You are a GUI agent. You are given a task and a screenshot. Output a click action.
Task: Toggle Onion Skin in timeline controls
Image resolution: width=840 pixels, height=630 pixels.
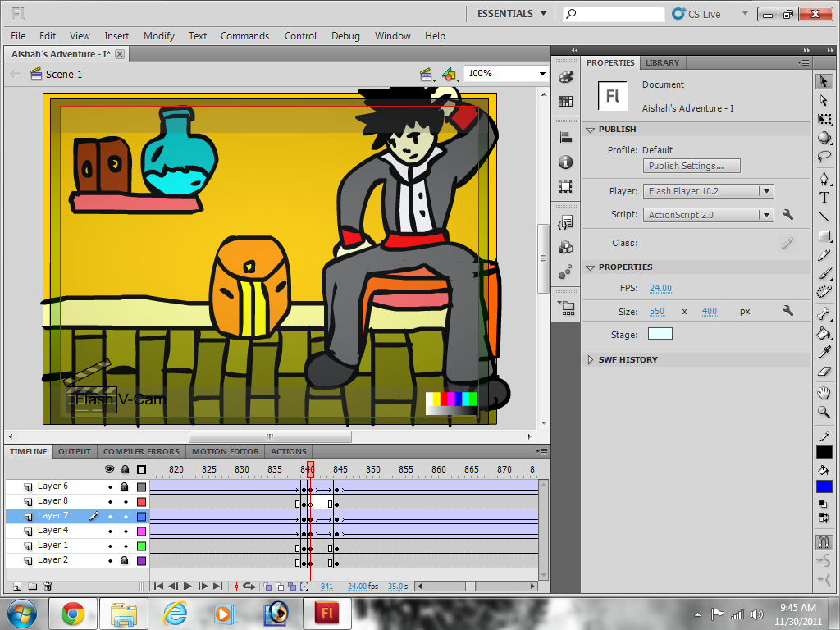pyautogui.click(x=267, y=586)
